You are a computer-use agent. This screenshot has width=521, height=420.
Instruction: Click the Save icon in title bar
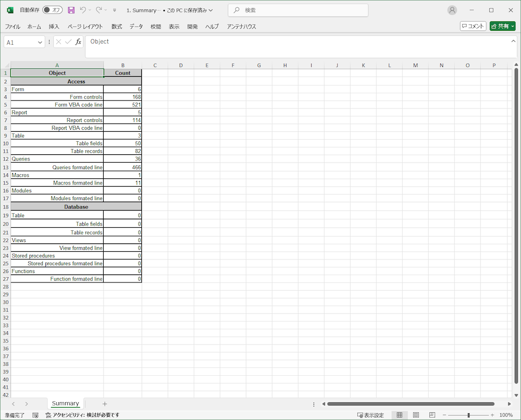click(71, 10)
